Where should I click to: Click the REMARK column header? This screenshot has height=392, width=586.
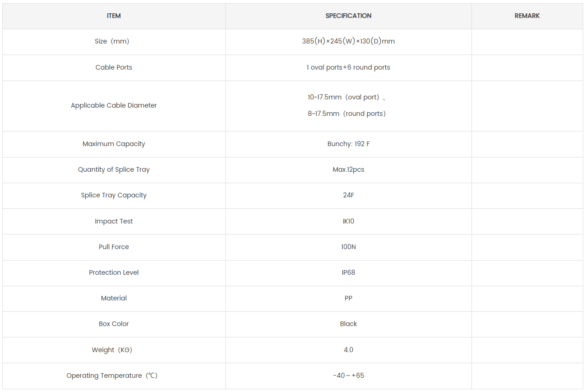[x=527, y=16]
